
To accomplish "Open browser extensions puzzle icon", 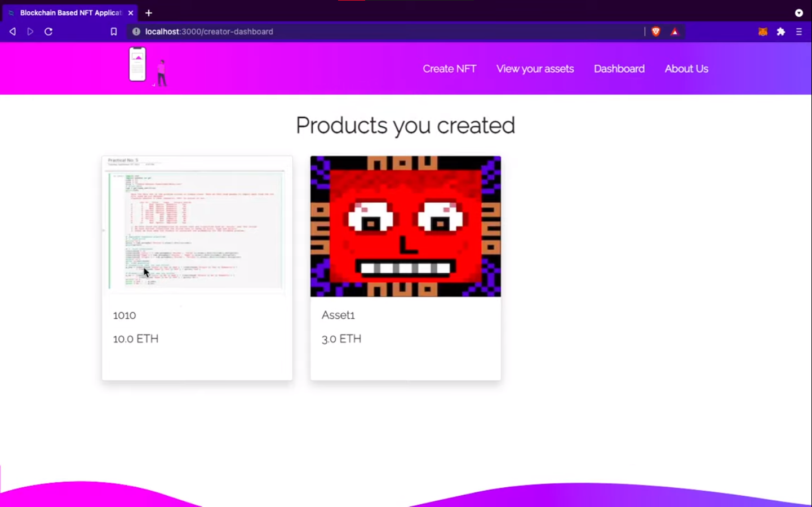I will pos(781,32).
